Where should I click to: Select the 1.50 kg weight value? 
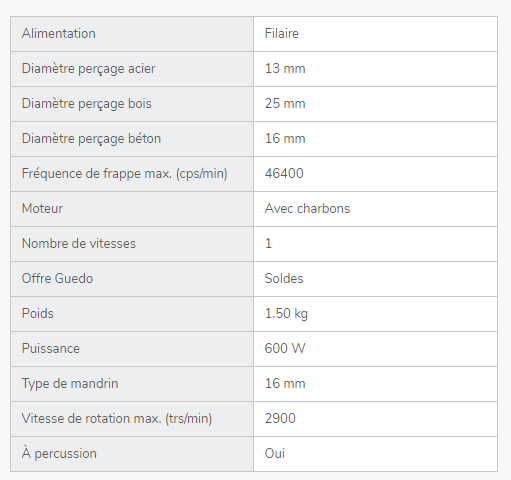pyautogui.click(x=286, y=314)
